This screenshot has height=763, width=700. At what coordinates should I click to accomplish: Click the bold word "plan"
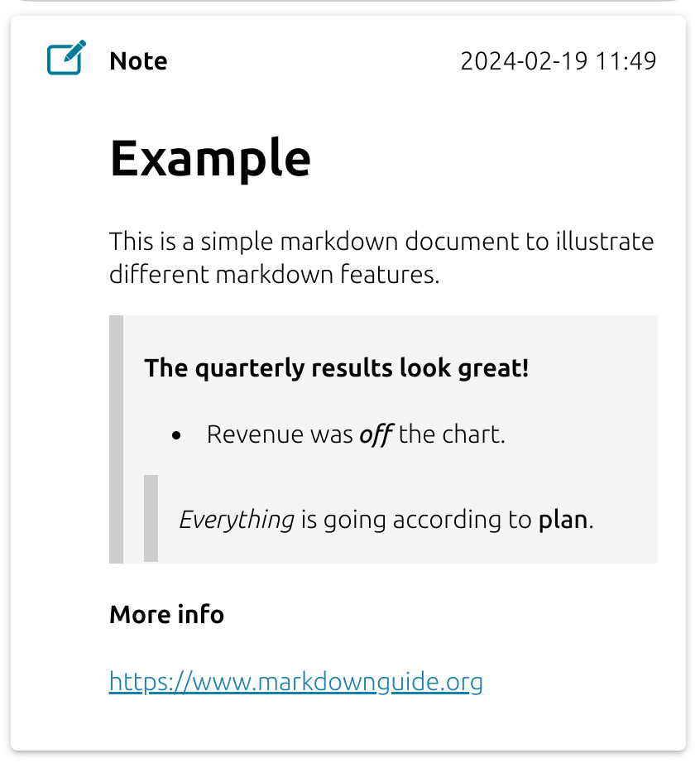click(x=563, y=520)
